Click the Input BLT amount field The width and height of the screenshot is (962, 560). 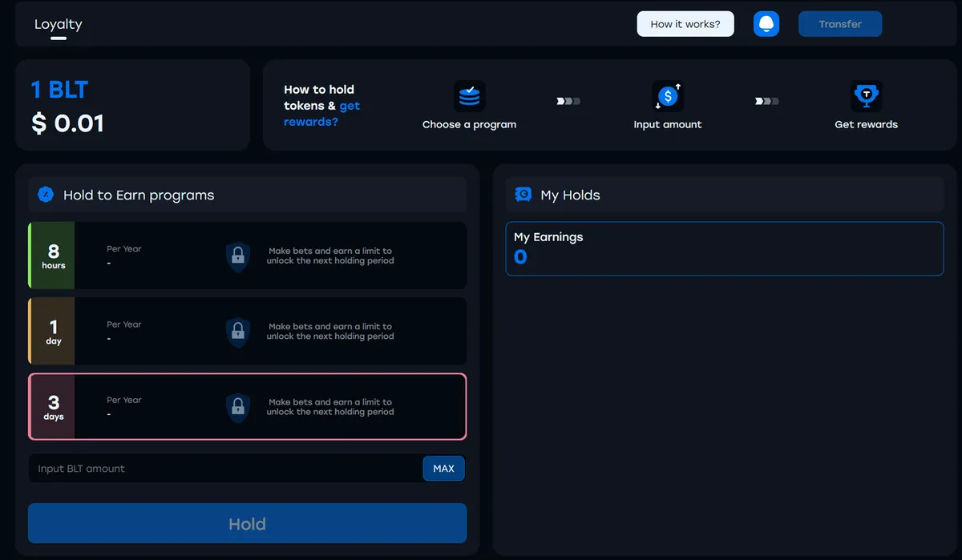click(x=200, y=468)
